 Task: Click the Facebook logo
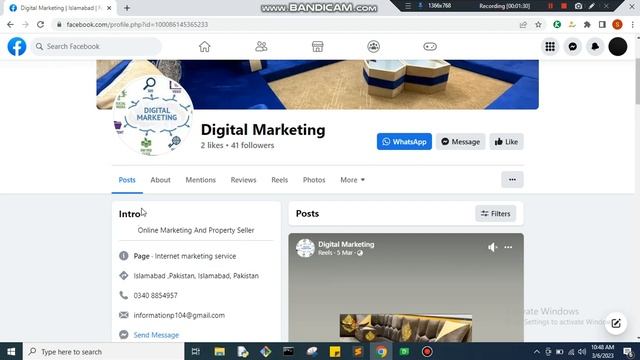tap(17, 47)
